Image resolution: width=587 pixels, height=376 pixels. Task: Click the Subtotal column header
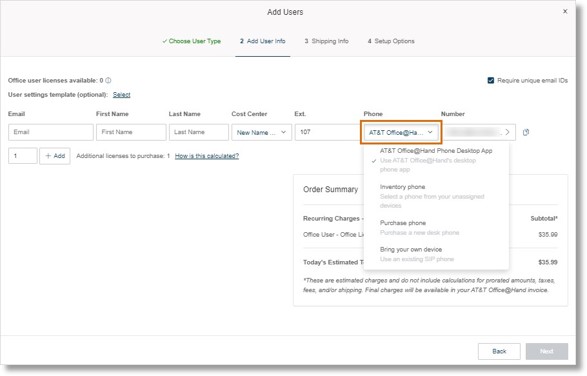[x=544, y=219]
